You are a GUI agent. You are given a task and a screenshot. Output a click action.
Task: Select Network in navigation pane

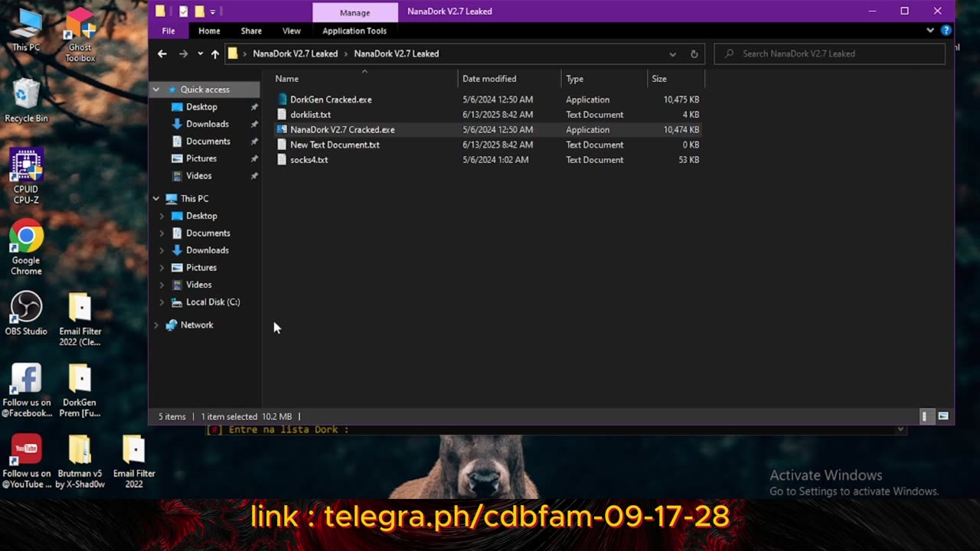point(197,325)
